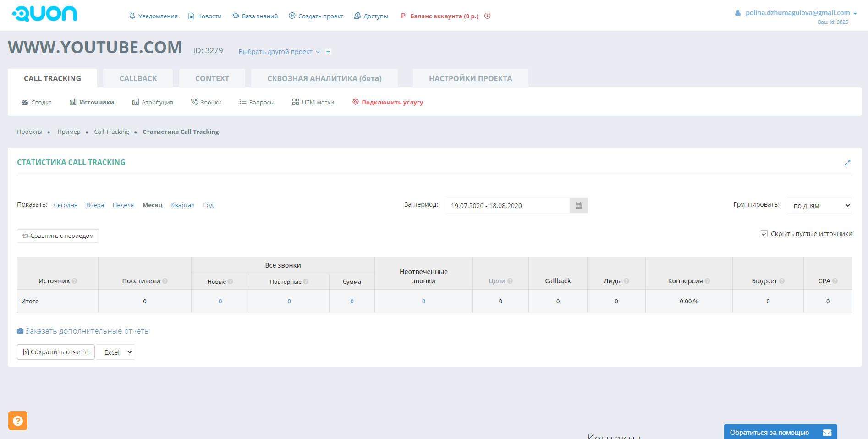Go to Call Tracking breadcrumb
The height and width of the screenshot is (439, 868).
(112, 132)
